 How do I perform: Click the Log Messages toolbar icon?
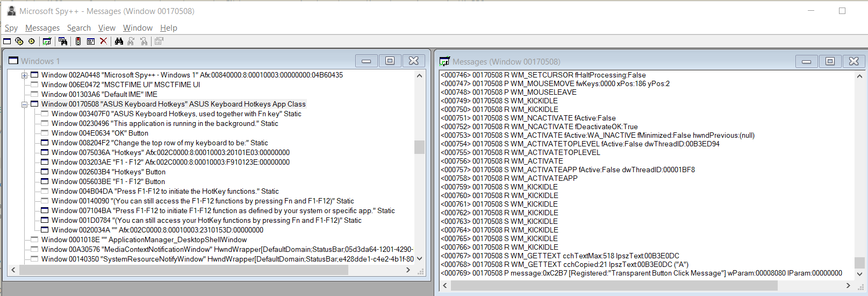tap(47, 41)
